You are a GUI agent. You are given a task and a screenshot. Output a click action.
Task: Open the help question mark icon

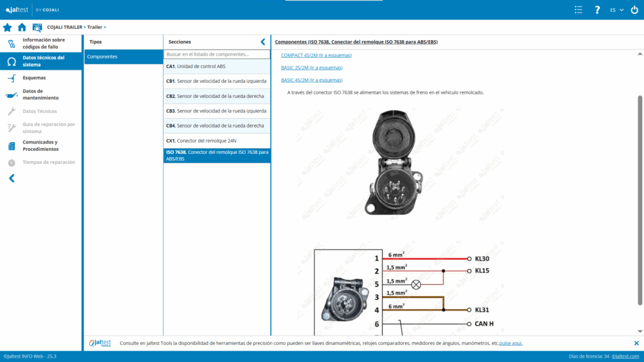tap(597, 9)
